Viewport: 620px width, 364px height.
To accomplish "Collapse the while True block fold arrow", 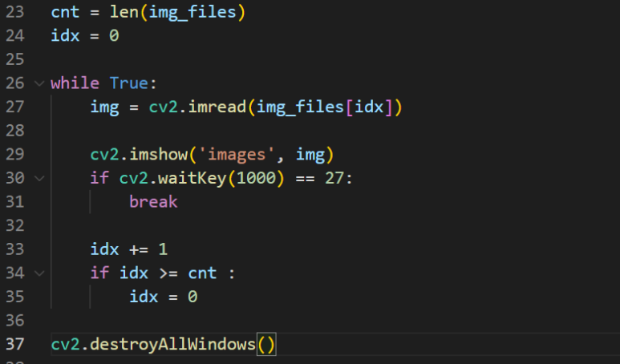I will 39,83.
